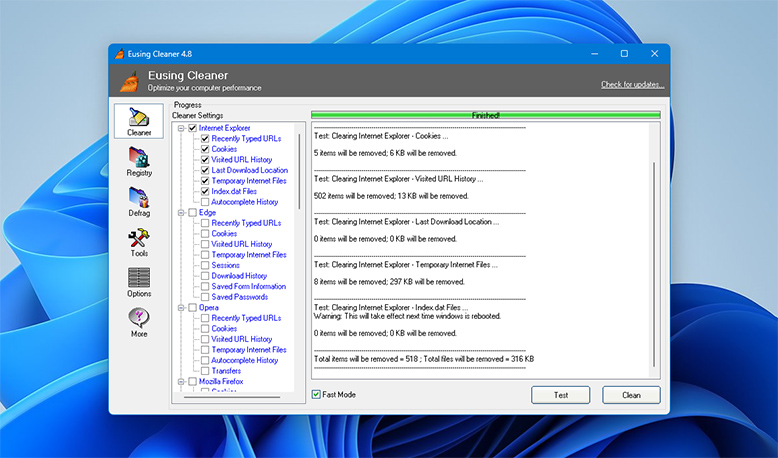Select the Index.dat Files tree label
Image resolution: width=778 pixels, height=458 pixels.
click(234, 191)
